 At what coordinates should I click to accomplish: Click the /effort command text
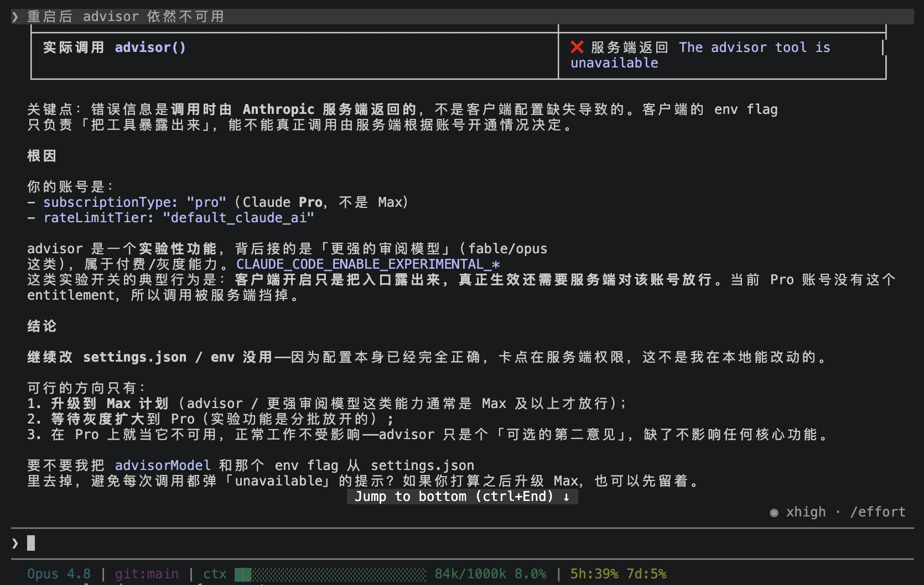point(878,512)
